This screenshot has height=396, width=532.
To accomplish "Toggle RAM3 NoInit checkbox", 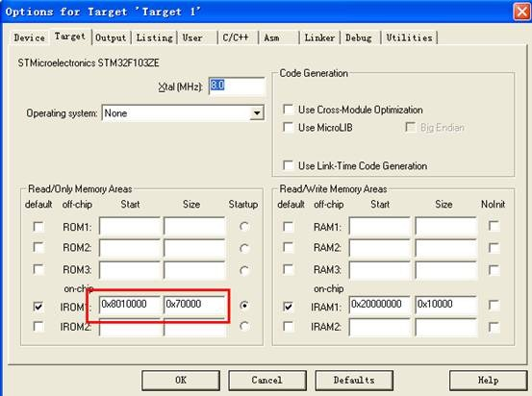I will tap(494, 270).
